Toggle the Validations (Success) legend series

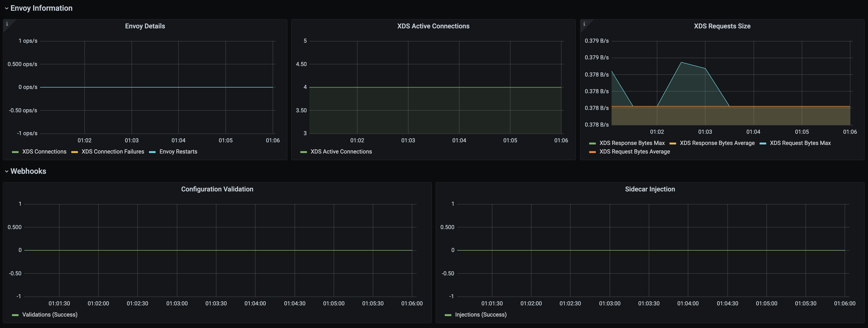(x=50, y=314)
